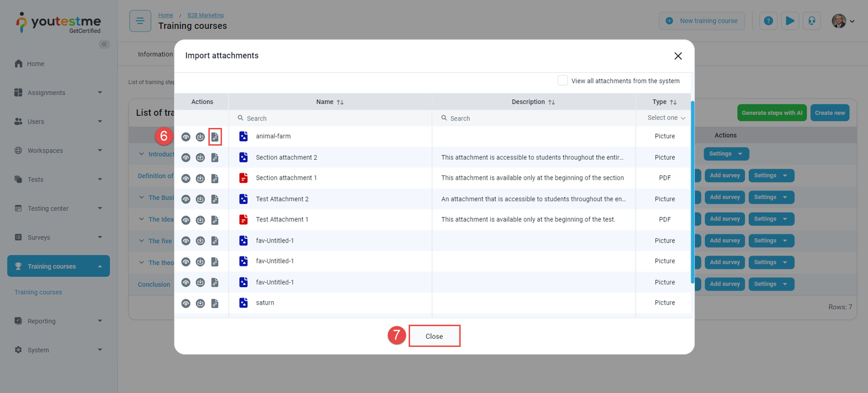Image resolution: width=868 pixels, height=393 pixels.
Task: Download the saturn attachment
Action: 200,303
